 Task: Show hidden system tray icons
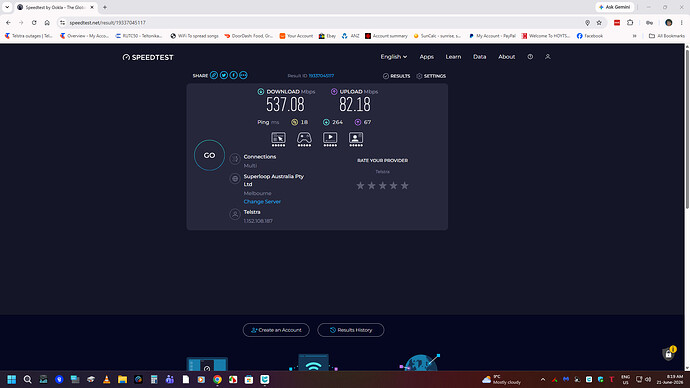(x=543, y=379)
